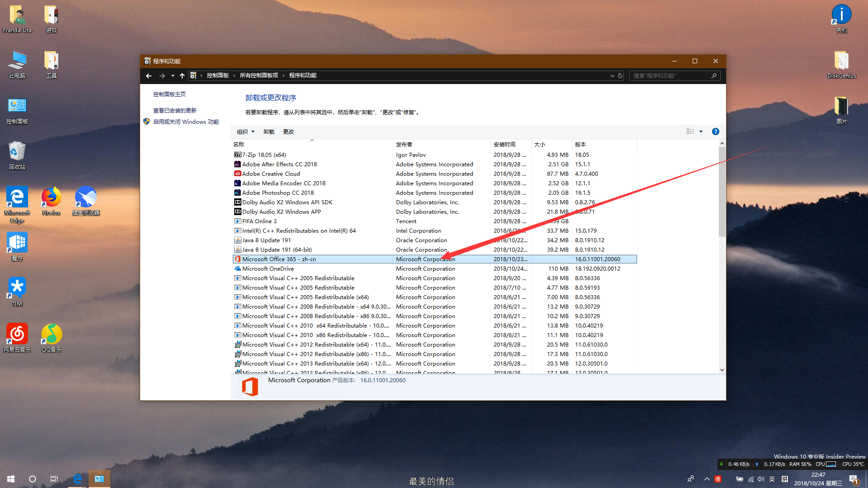Select Microsoft Office 365 zh-cn entry
Screen dimensions: 868x488
[x=434, y=258]
